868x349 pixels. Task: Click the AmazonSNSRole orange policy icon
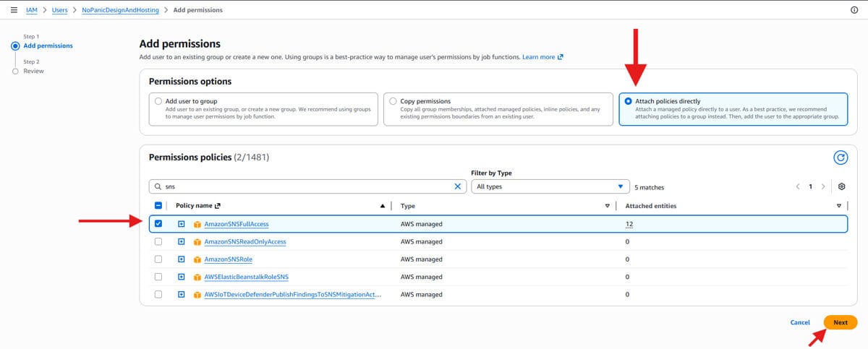[x=197, y=259]
